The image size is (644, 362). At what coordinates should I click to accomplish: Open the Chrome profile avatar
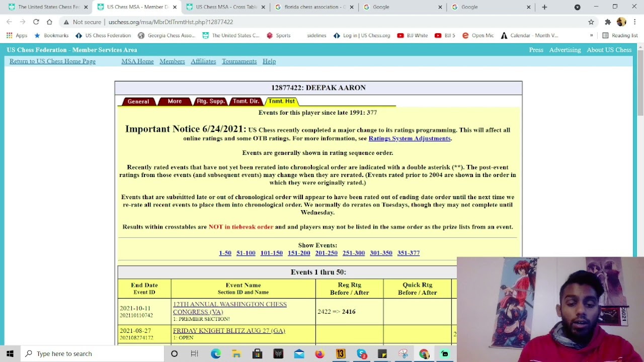point(621,22)
